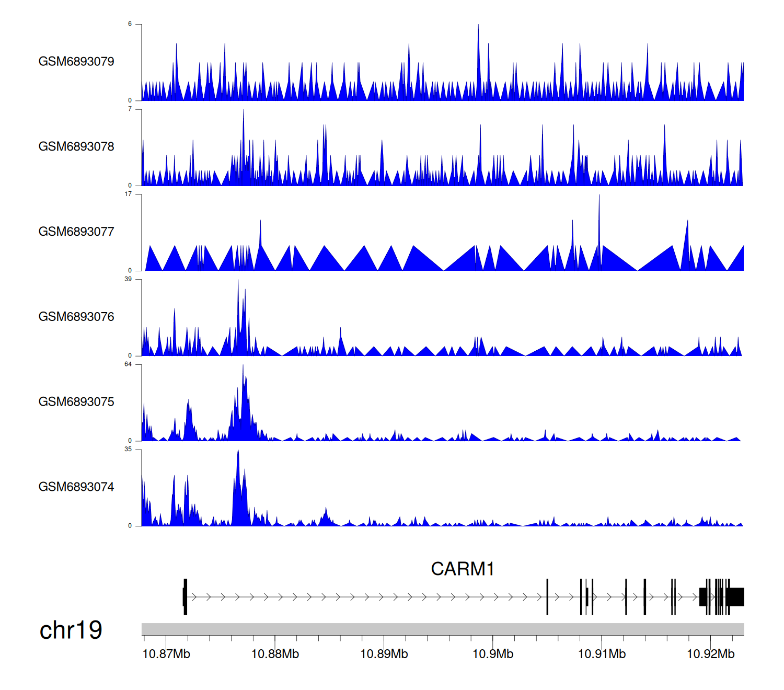Click the 10.89Mb axis label
Viewport: 784px width, 690px height.
coord(384,654)
